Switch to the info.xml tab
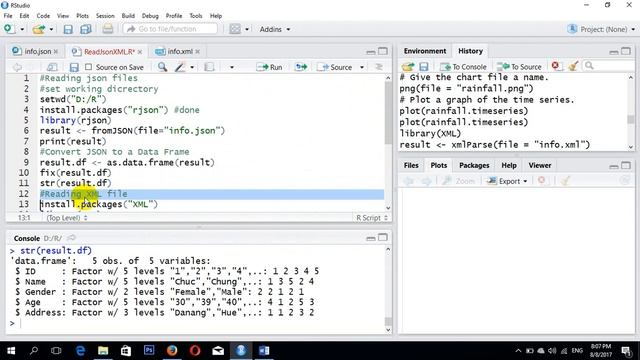This screenshot has width=640, height=360. (x=180, y=51)
